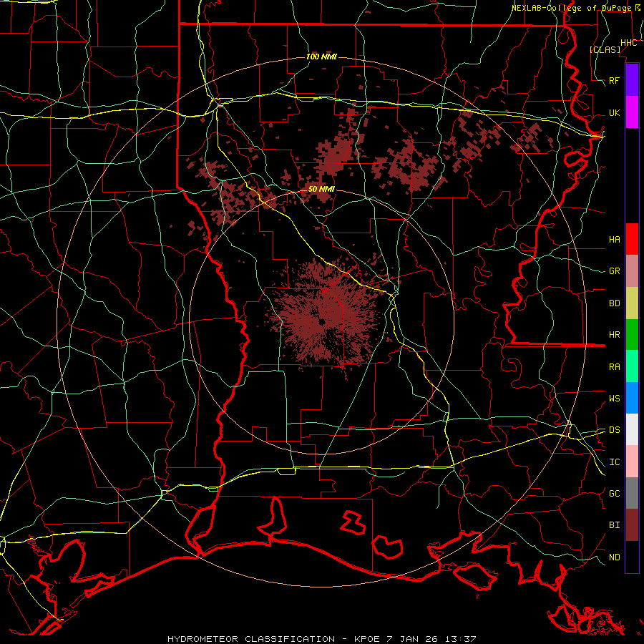The height and width of the screenshot is (644, 644).
Task: Select the GR pink legend swatch
Action: (x=632, y=271)
